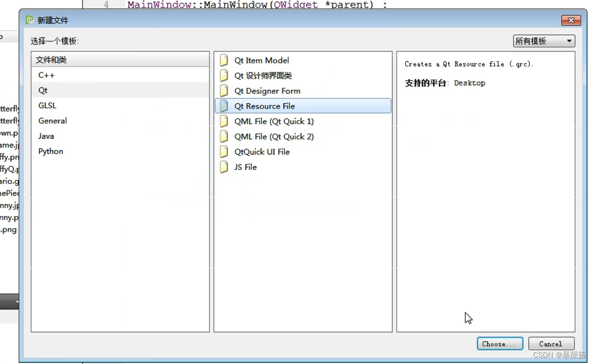Select Qt 设计师界面类 template

click(x=303, y=76)
